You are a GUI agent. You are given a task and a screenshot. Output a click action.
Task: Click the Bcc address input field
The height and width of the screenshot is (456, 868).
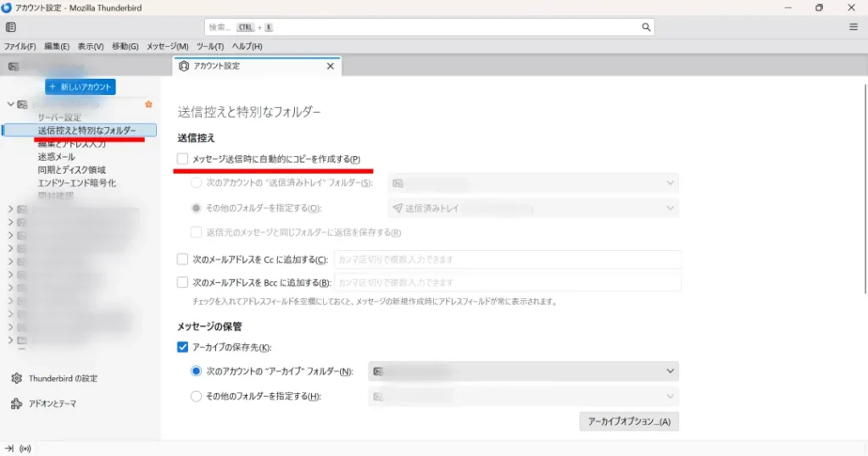pyautogui.click(x=507, y=282)
